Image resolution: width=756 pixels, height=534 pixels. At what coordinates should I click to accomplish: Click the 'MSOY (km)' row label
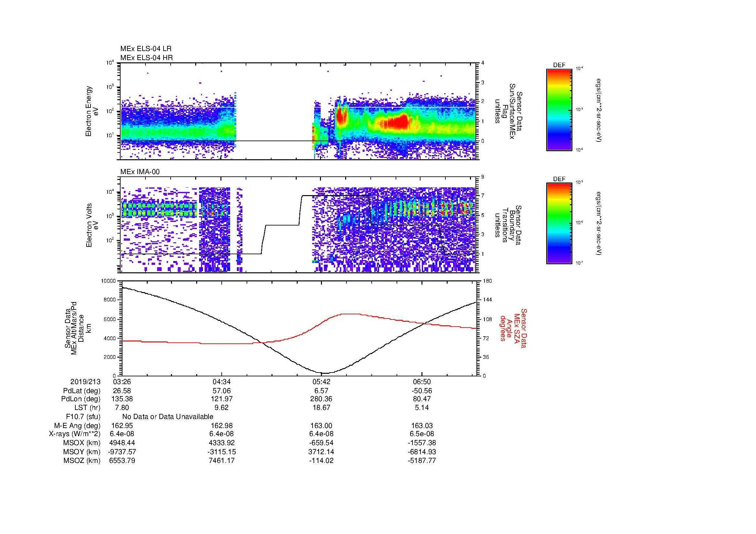tap(82, 452)
